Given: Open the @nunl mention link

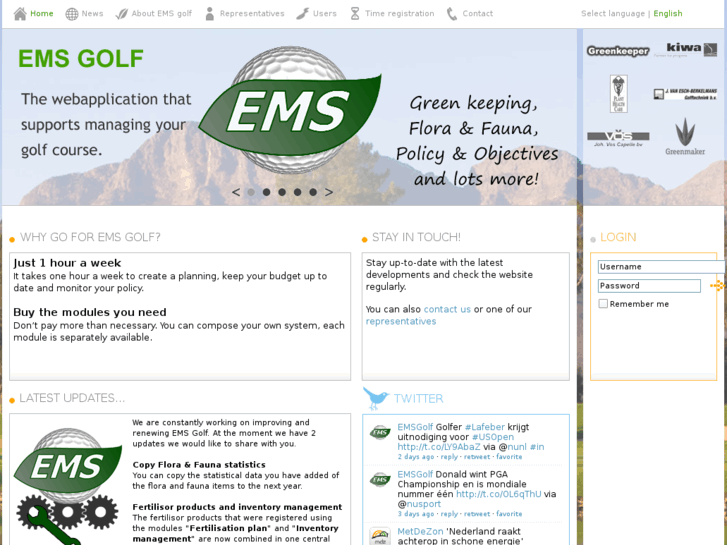Looking at the screenshot, I should (x=517, y=447).
